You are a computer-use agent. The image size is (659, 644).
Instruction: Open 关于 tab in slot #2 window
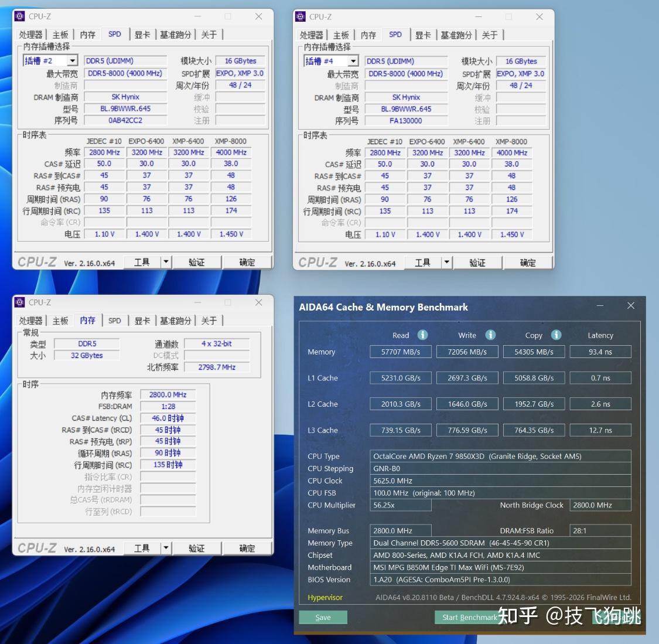[209, 35]
